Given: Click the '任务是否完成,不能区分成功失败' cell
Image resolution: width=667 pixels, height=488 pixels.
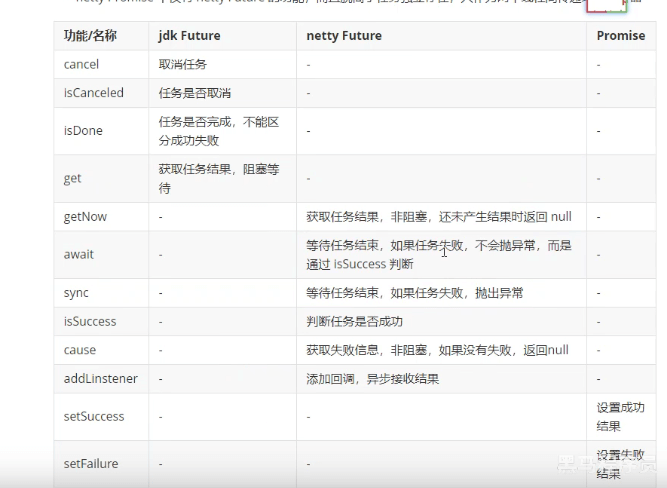Looking at the screenshot, I should tap(222, 131).
